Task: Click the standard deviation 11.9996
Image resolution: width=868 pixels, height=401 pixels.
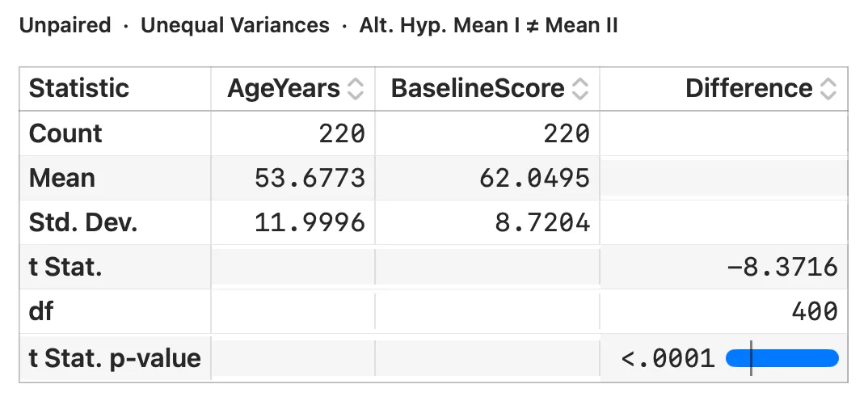Action: coord(310,222)
